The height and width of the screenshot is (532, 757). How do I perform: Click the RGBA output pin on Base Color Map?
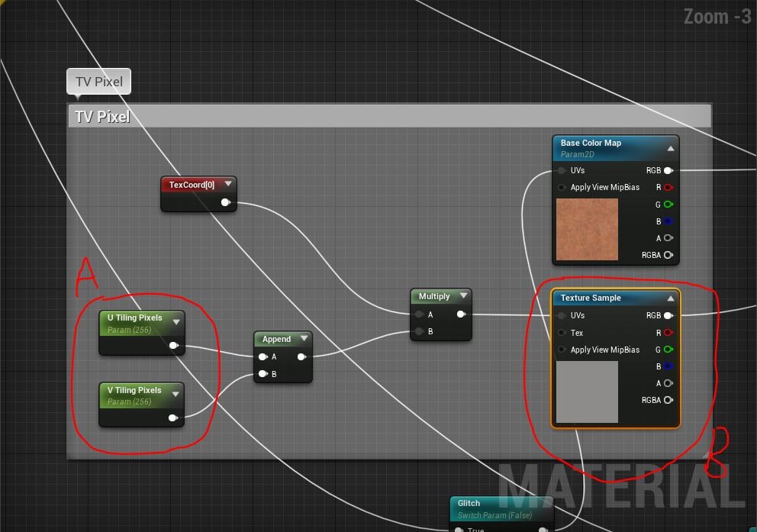(668, 255)
